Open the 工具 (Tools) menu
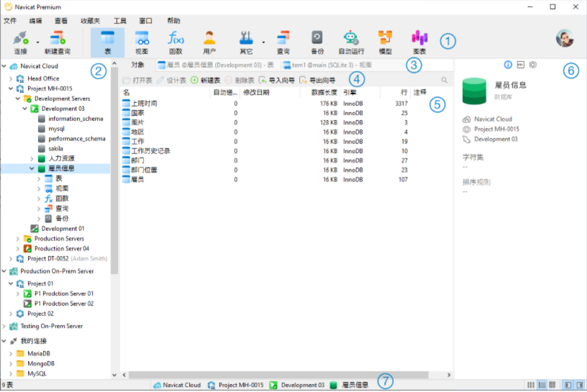The width and height of the screenshot is (587, 392). click(x=120, y=21)
